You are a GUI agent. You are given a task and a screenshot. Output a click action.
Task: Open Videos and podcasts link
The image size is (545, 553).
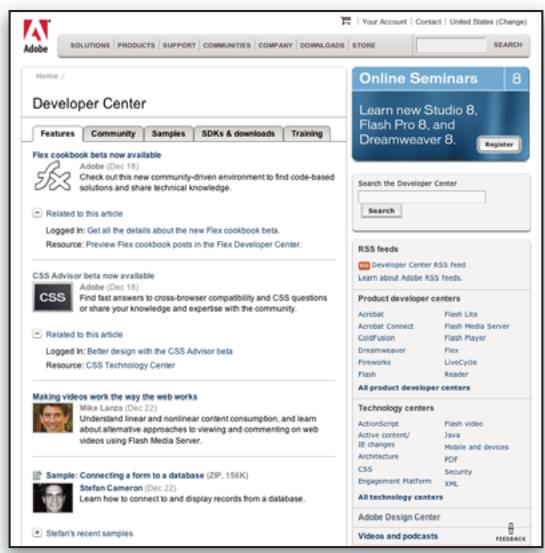tap(398, 536)
